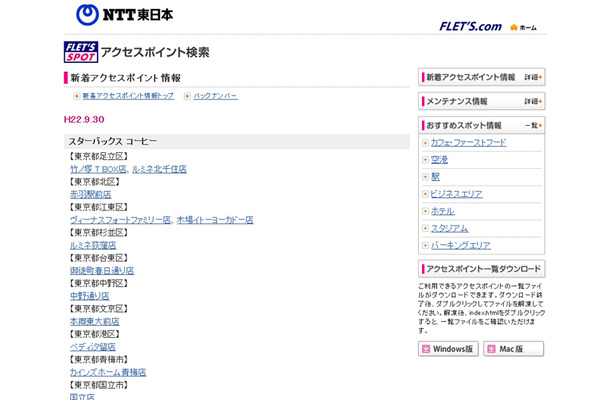Click the FLET'S SPOT logo
Screen dimensions: 610x400
point(81,52)
